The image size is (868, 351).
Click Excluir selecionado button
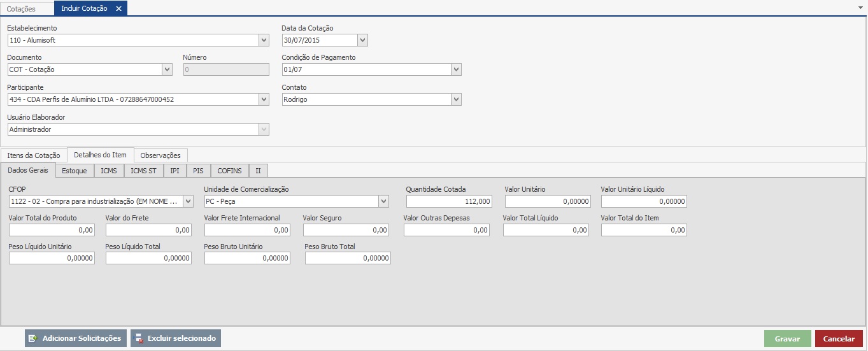click(175, 338)
